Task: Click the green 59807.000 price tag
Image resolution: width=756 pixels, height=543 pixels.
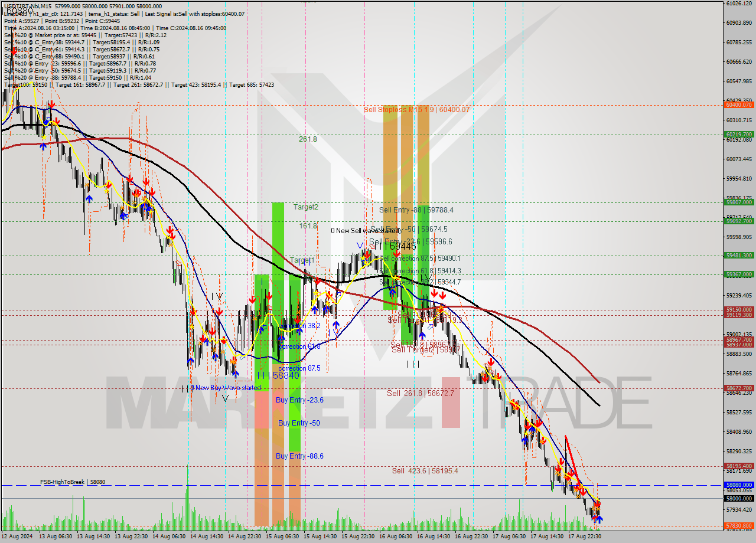Action: click(x=738, y=202)
